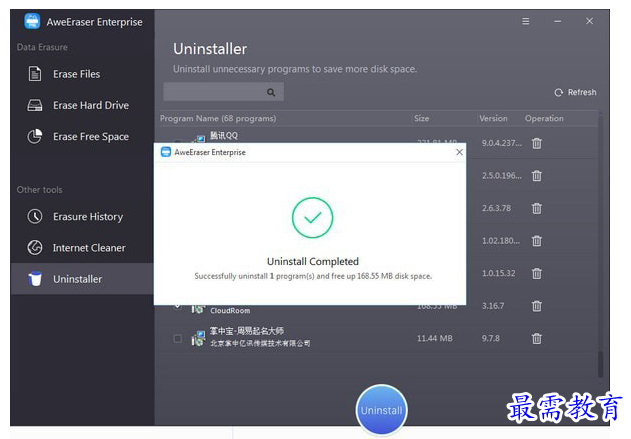Click the Internet Cleaner globe icon
This screenshot has height=439, width=631.
coord(35,247)
